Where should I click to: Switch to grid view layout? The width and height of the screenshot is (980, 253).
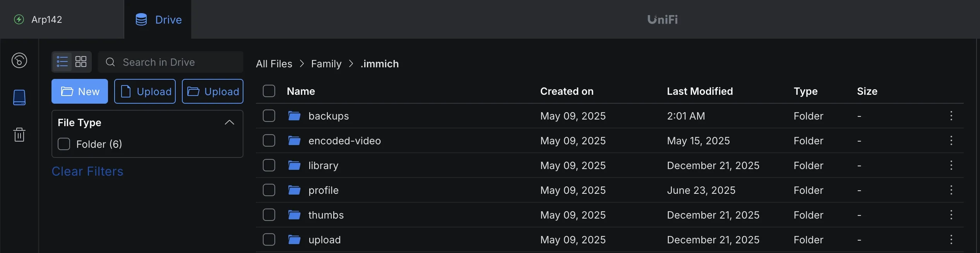[81, 62]
